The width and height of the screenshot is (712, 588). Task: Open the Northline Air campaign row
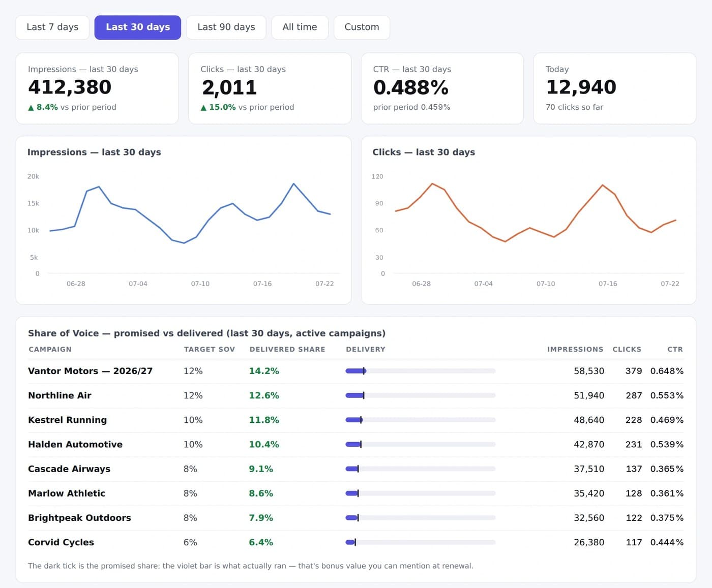pos(355,395)
